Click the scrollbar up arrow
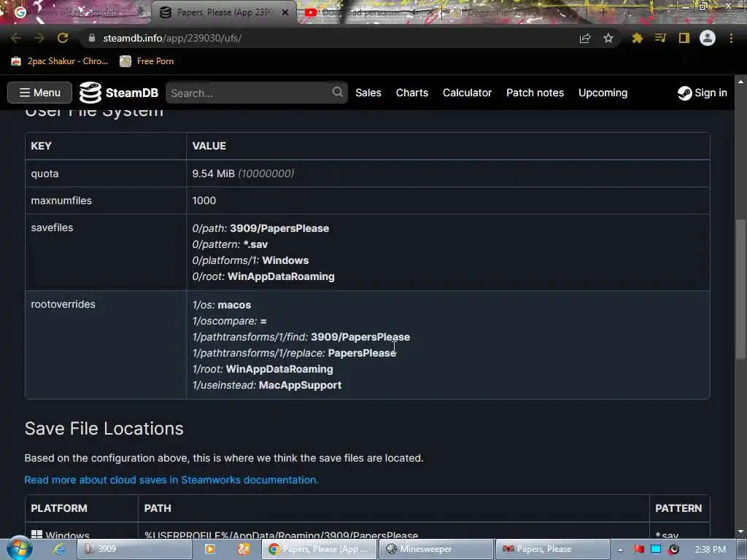 (740, 82)
